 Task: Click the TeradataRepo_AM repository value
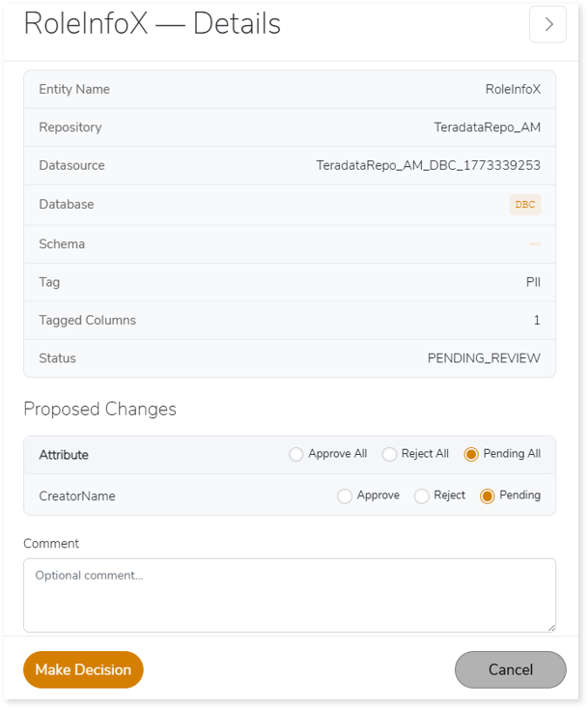click(487, 128)
